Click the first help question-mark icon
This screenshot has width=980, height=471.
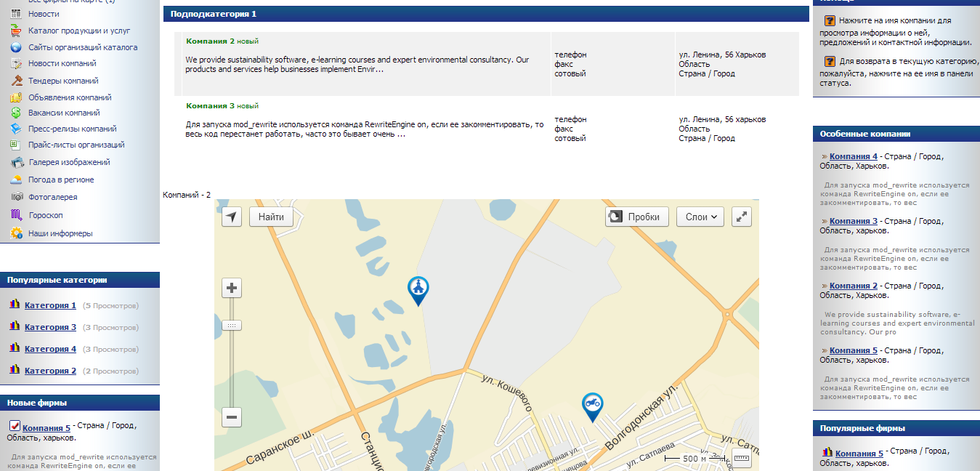pyautogui.click(x=830, y=21)
